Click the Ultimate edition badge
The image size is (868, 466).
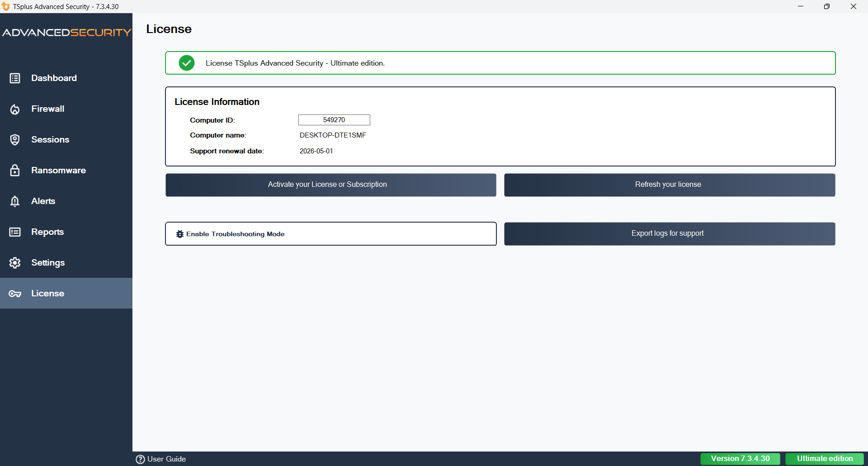[825, 459]
